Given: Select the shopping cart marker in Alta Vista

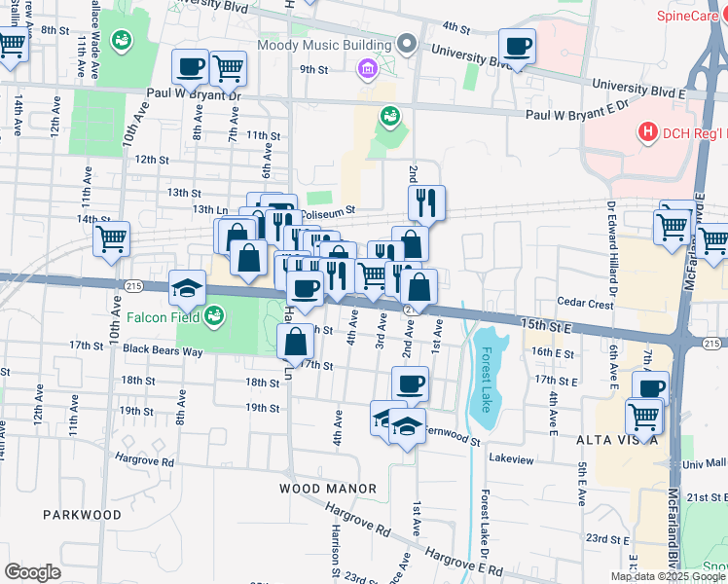Looking at the screenshot, I should [x=643, y=417].
